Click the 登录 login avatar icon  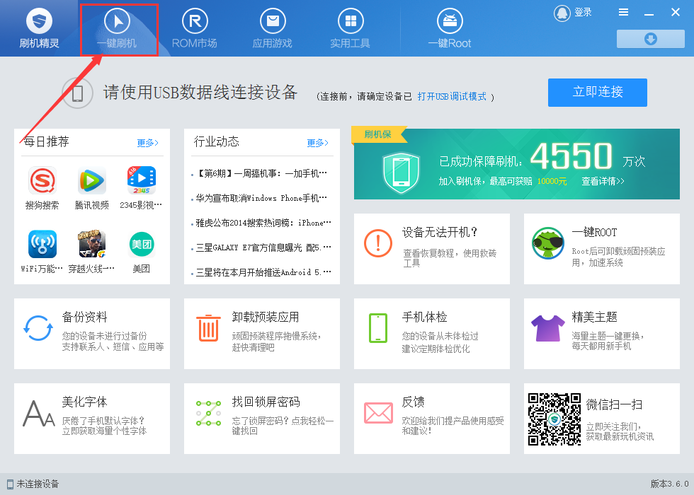pyautogui.click(x=562, y=13)
